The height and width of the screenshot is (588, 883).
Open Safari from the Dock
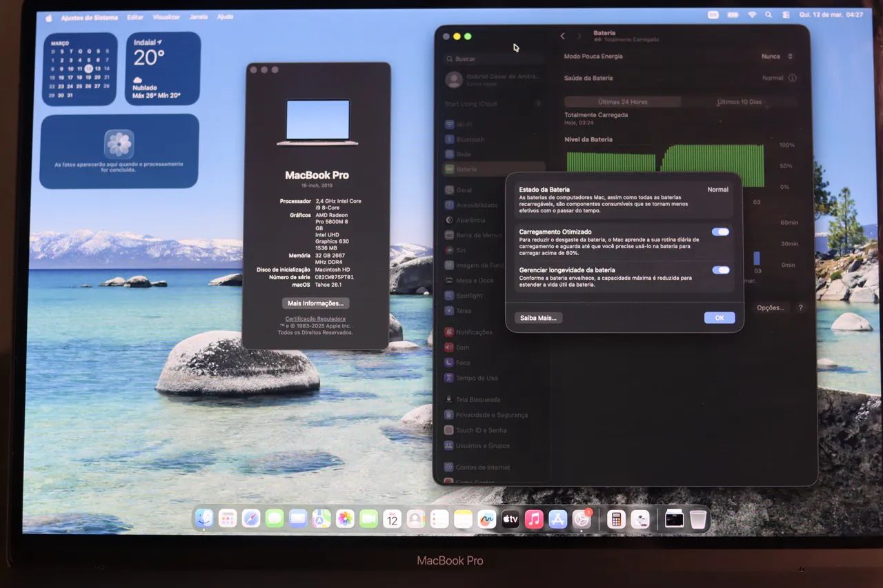(251, 518)
